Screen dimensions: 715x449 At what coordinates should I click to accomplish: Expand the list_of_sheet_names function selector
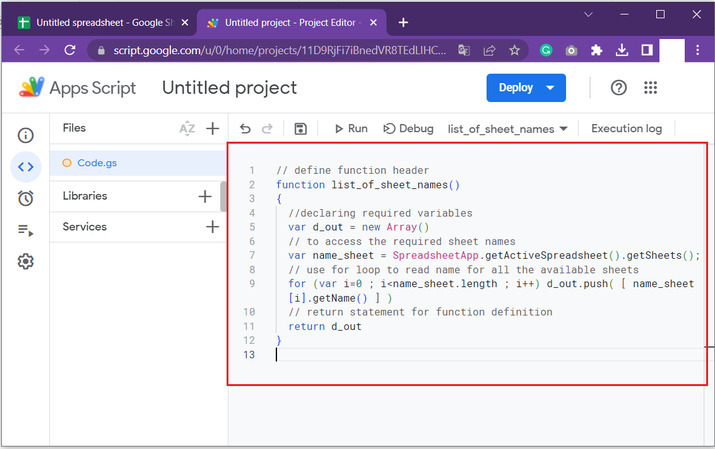[x=508, y=129]
